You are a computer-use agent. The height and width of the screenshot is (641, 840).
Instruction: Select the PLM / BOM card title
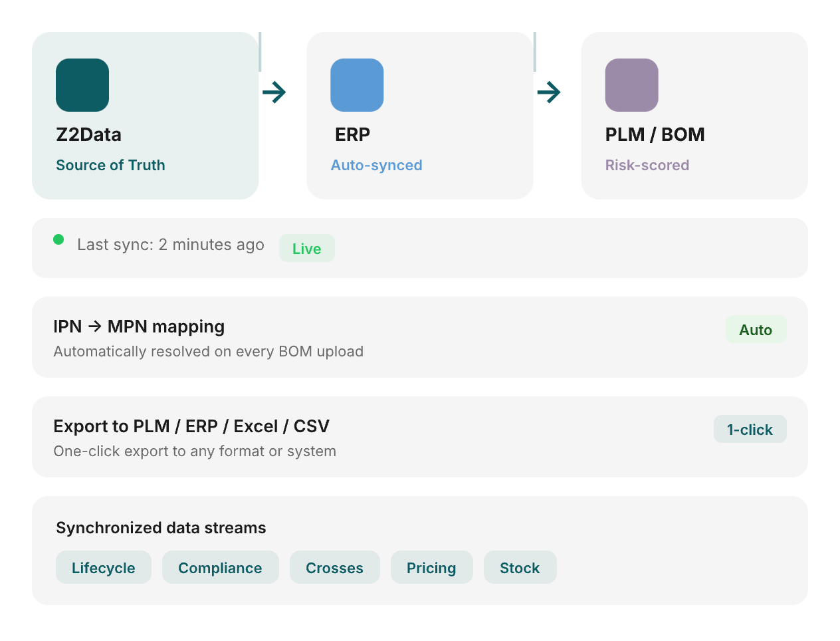tap(655, 134)
